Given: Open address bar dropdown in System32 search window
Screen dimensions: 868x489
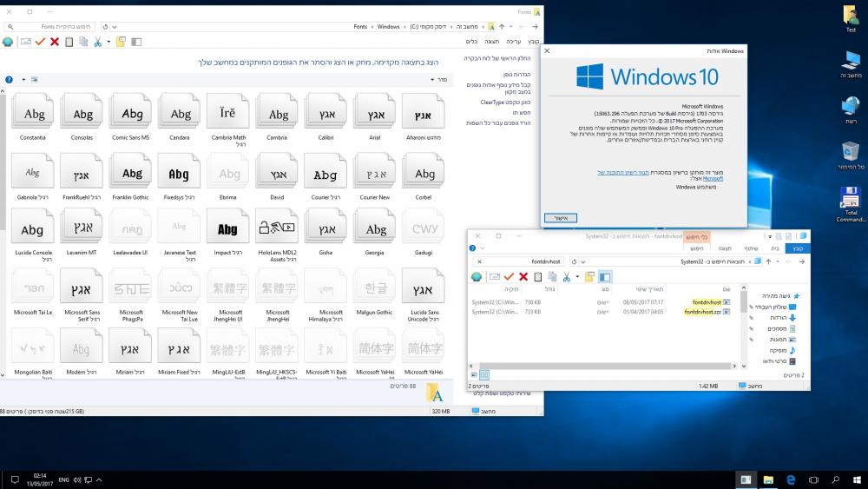Looking at the screenshot, I should click(583, 261).
